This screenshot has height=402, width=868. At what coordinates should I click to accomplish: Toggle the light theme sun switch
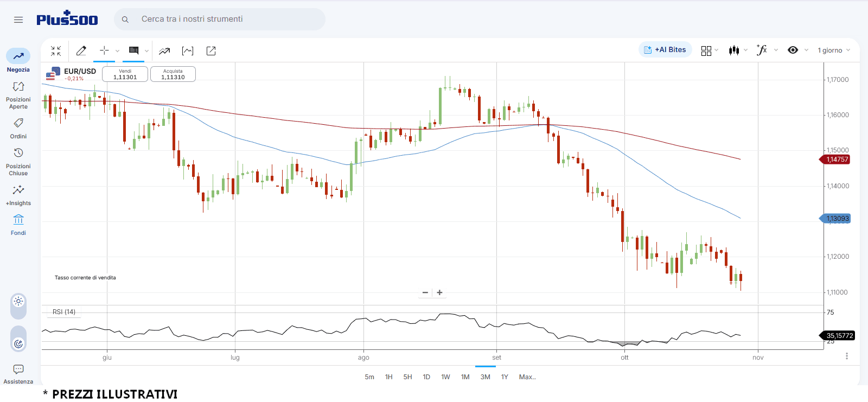click(18, 302)
